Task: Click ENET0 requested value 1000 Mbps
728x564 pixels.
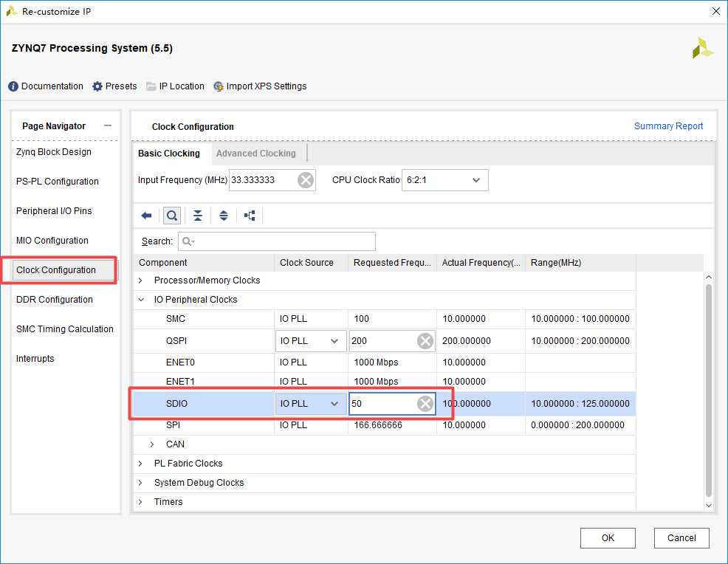Action: point(376,362)
